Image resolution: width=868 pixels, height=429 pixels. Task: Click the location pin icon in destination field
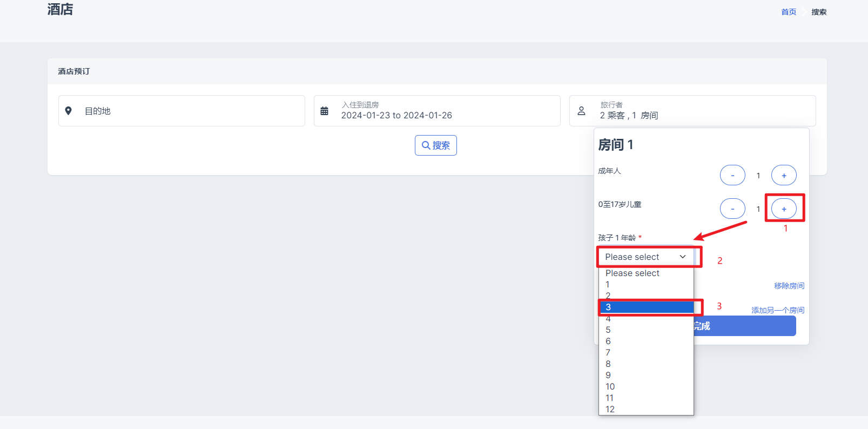[69, 111]
